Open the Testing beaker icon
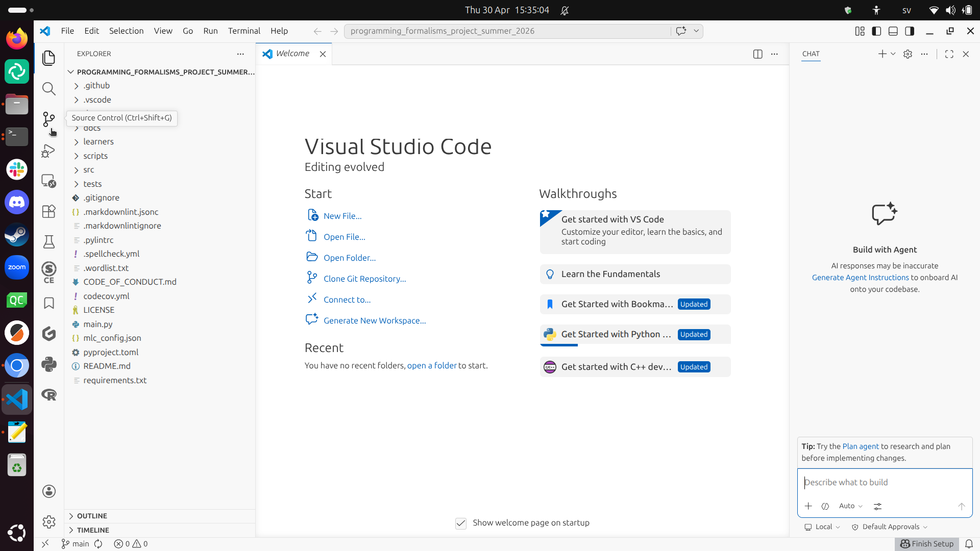 point(49,242)
